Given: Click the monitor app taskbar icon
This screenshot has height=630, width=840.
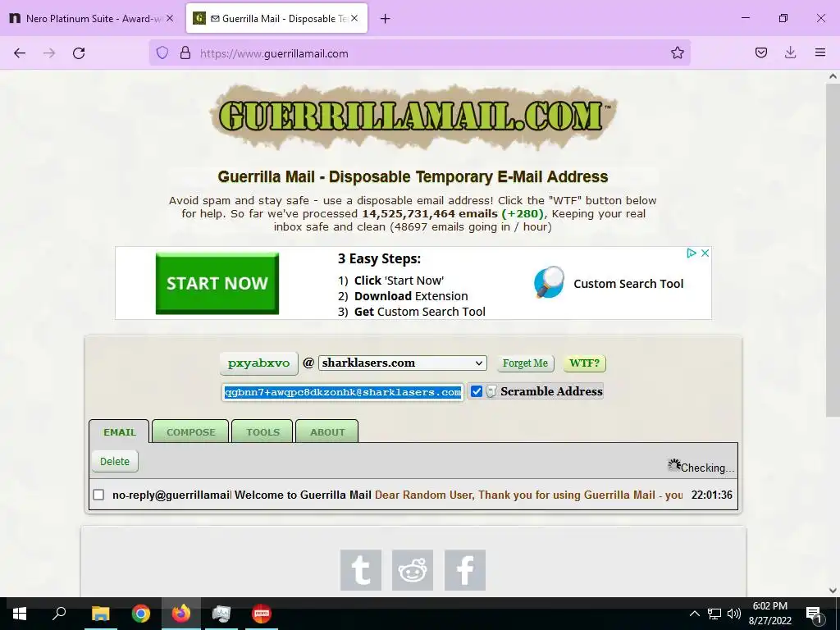Looking at the screenshot, I should click(221, 614).
